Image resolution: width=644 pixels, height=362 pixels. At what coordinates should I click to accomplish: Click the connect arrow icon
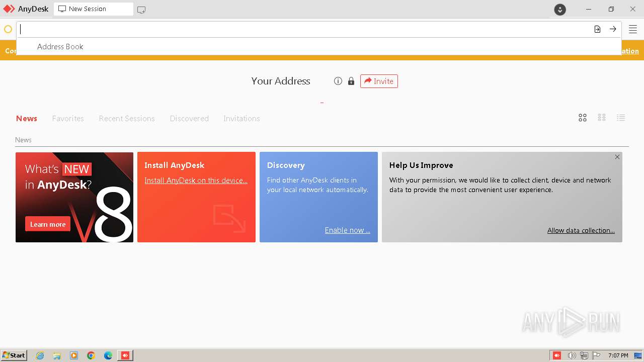(613, 29)
